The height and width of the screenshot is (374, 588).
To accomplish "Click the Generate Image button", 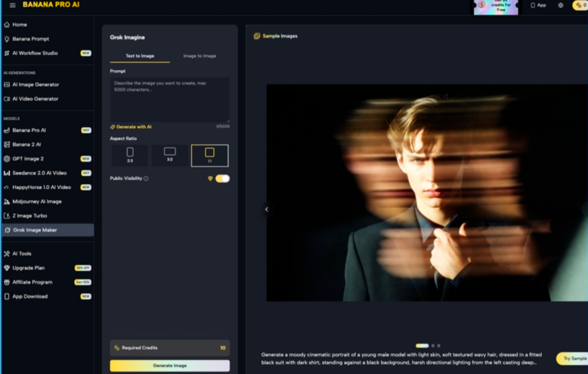I will point(170,365).
